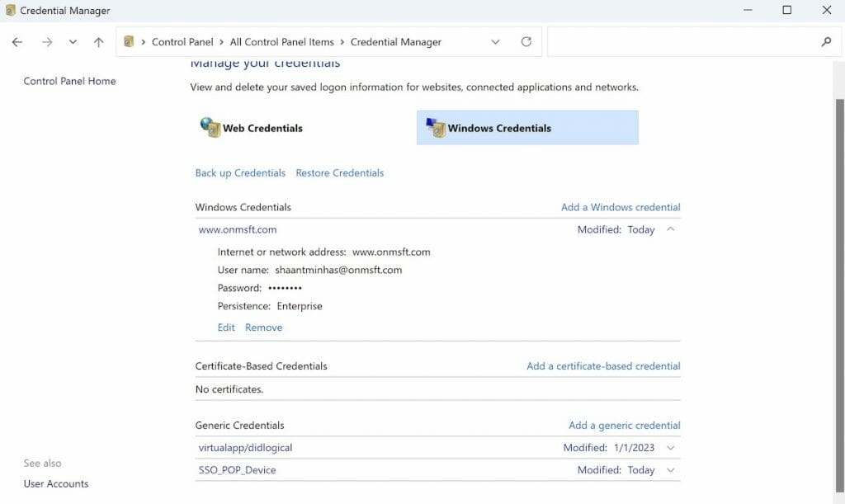Screen dimensions: 845x504
Task: Open the recent locations dropdown arrow
Action: pyautogui.click(x=73, y=42)
